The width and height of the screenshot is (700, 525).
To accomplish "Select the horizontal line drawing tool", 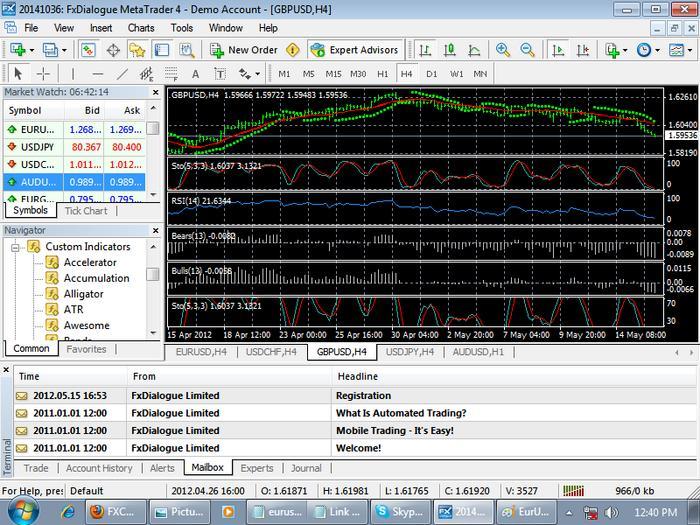I will click(x=97, y=74).
